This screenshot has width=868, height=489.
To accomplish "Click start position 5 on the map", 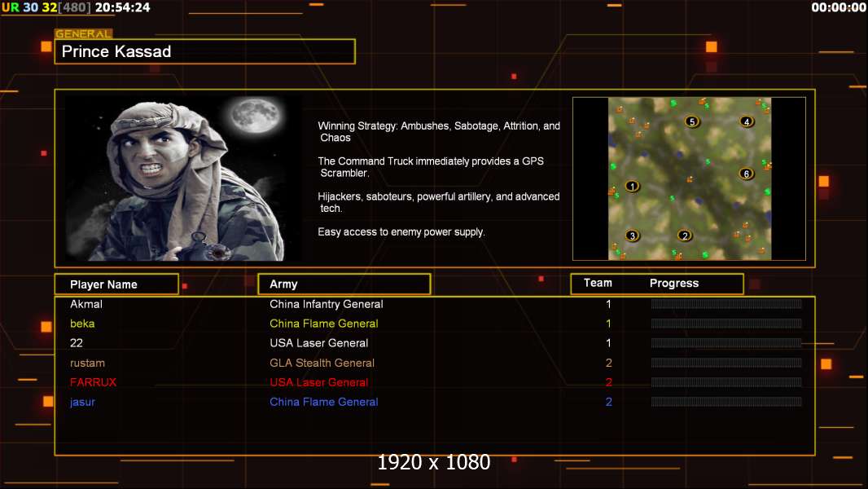I will pyautogui.click(x=692, y=121).
